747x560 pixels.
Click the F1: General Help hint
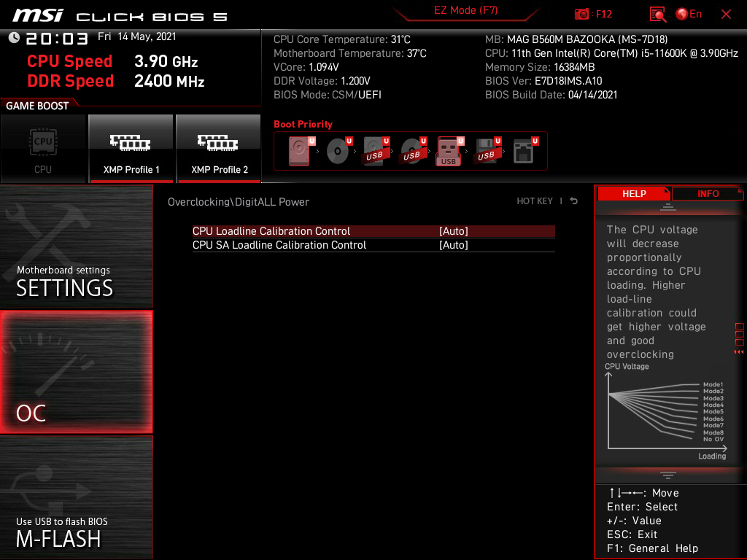point(652,548)
